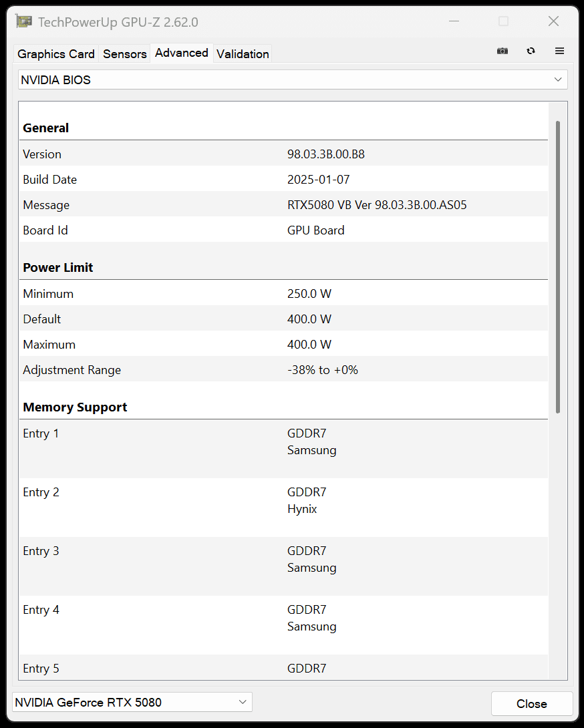Minimize the GPU-Z window
584x728 pixels.
coord(454,21)
